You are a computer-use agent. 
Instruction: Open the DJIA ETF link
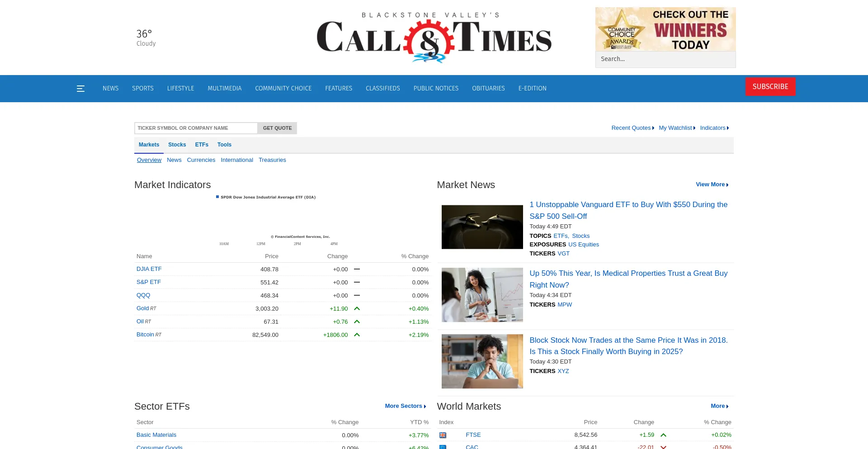[x=149, y=269]
